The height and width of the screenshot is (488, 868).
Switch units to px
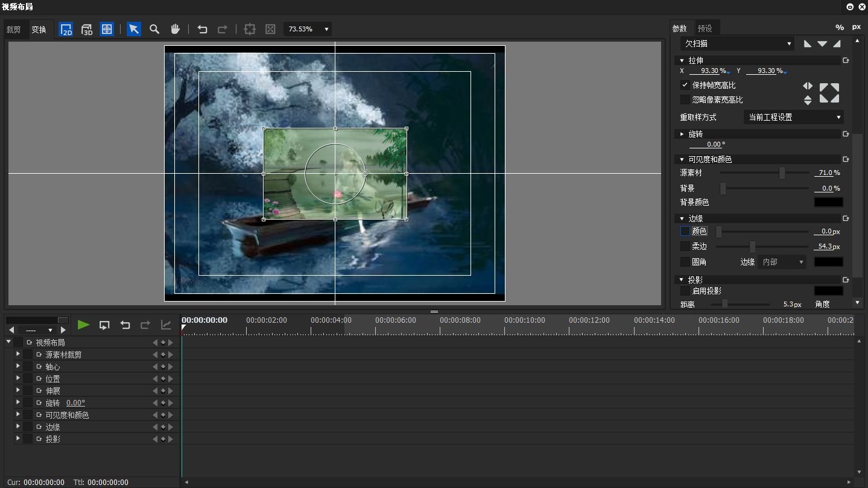click(856, 27)
